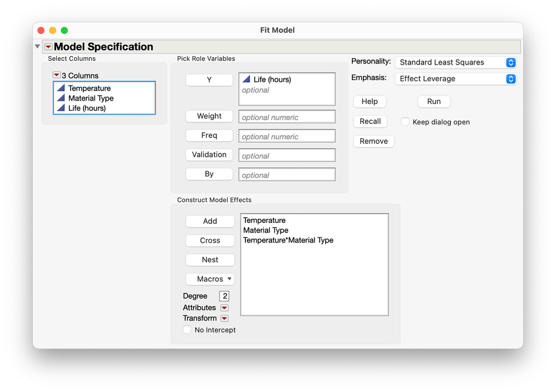Expand the Macros dropdown button

[x=210, y=279]
